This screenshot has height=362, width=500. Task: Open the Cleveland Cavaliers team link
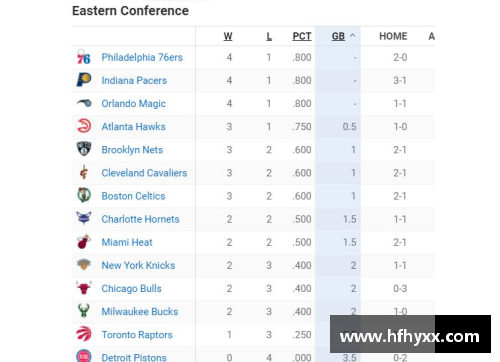pyautogui.click(x=144, y=173)
